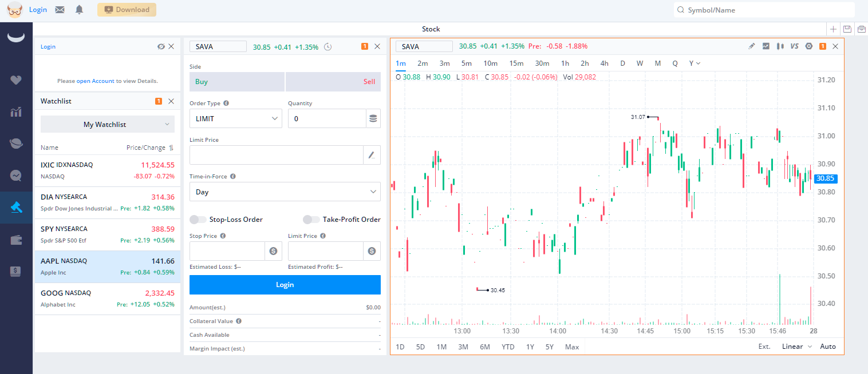Select the trade gavel icon in the sidebar
This screenshot has height=374, width=868.
[16, 208]
